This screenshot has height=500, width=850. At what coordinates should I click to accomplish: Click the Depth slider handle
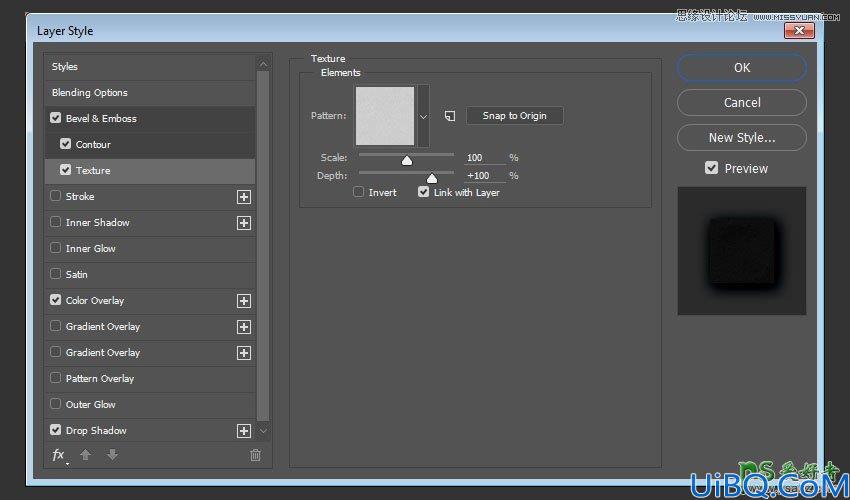[432, 178]
